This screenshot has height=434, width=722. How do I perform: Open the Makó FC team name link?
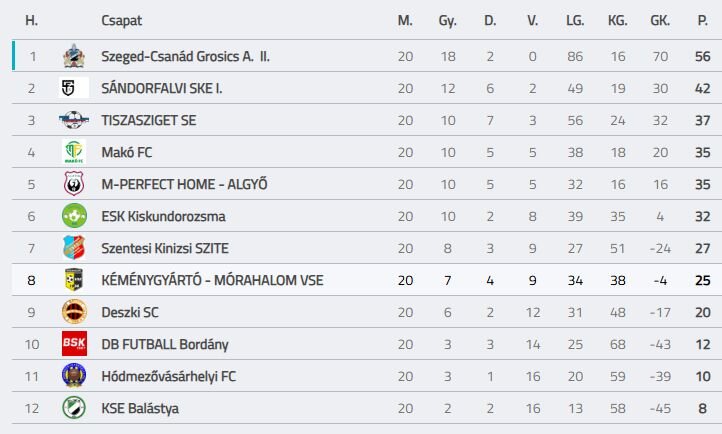127,152
